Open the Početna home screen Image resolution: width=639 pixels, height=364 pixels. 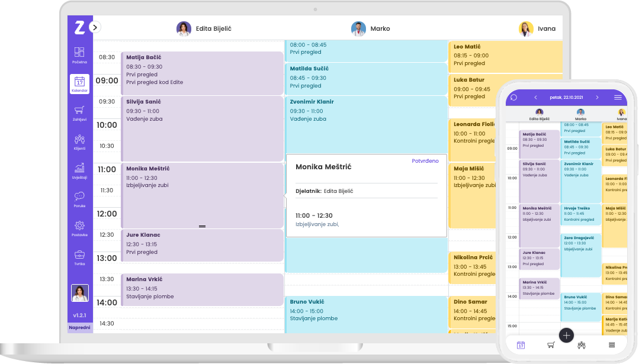tap(79, 54)
